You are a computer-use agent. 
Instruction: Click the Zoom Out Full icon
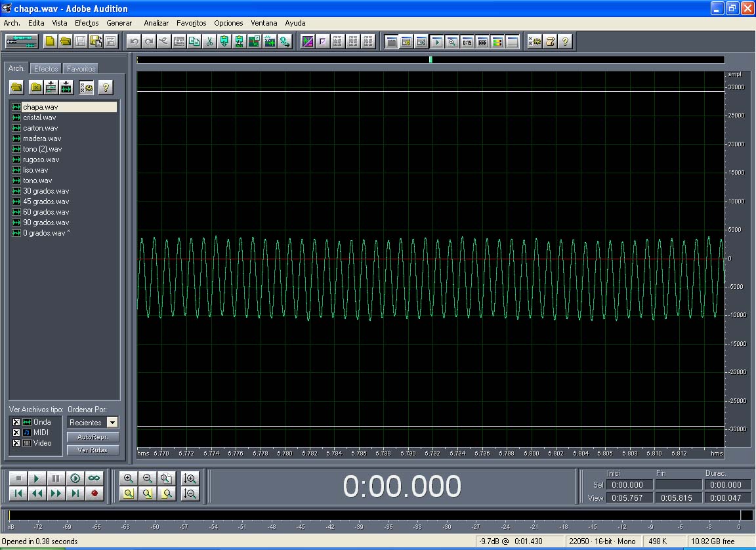tap(166, 478)
